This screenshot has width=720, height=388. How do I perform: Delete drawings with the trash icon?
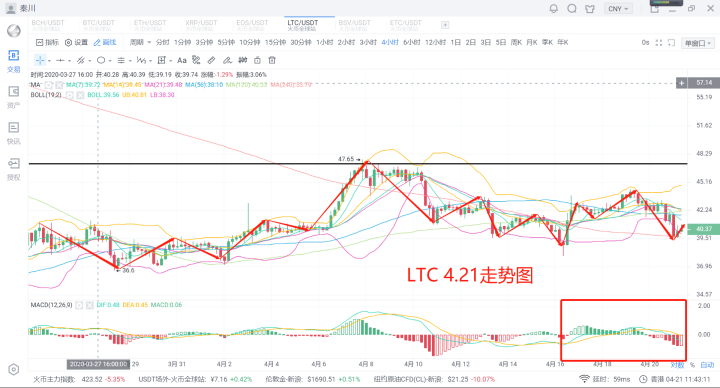(272, 60)
